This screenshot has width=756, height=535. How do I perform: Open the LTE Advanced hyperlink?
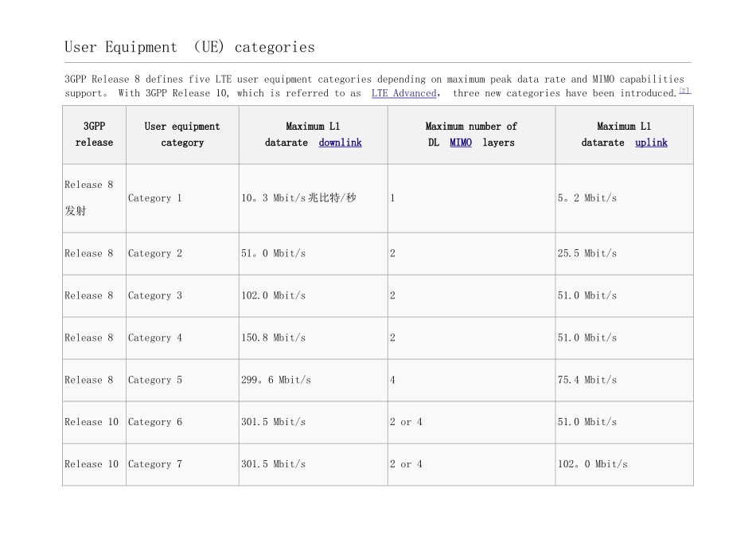click(403, 93)
